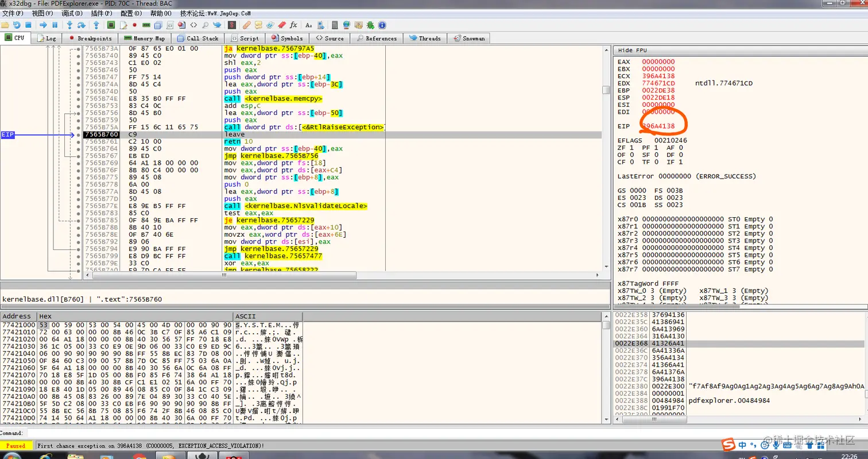Click the yellow Paused status label
The width and height of the screenshot is (868, 459).
pos(16,446)
